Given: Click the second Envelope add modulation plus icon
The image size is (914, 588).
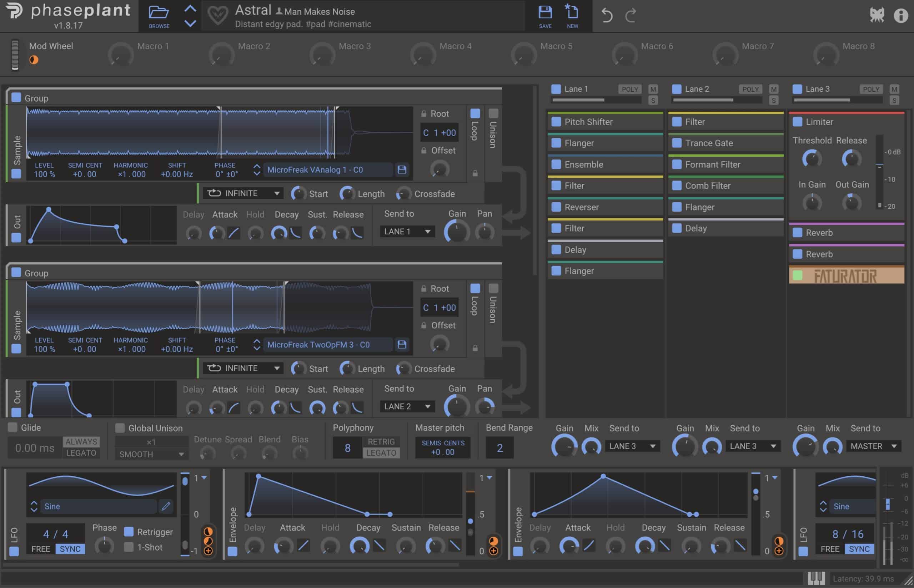Looking at the screenshot, I should click(779, 551).
